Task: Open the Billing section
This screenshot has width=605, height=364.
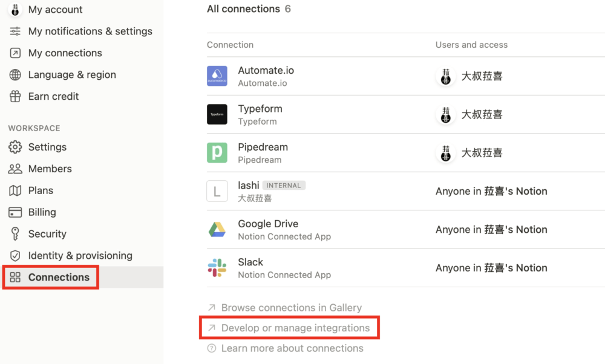Action: (x=42, y=212)
